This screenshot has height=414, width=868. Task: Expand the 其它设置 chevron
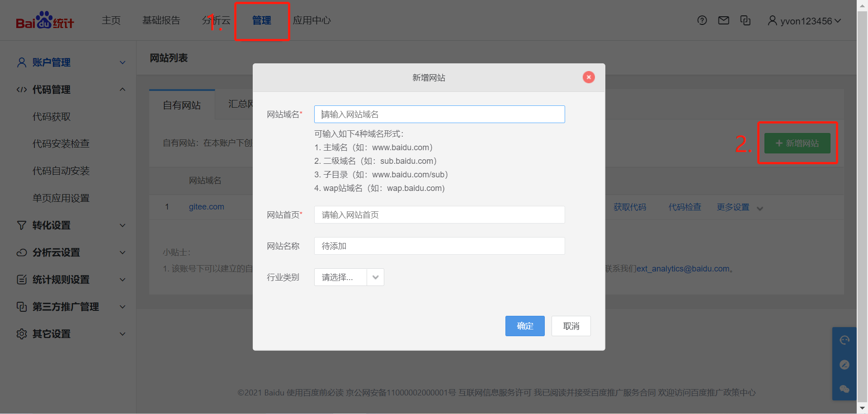pyautogui.click(x=123, y=334)
